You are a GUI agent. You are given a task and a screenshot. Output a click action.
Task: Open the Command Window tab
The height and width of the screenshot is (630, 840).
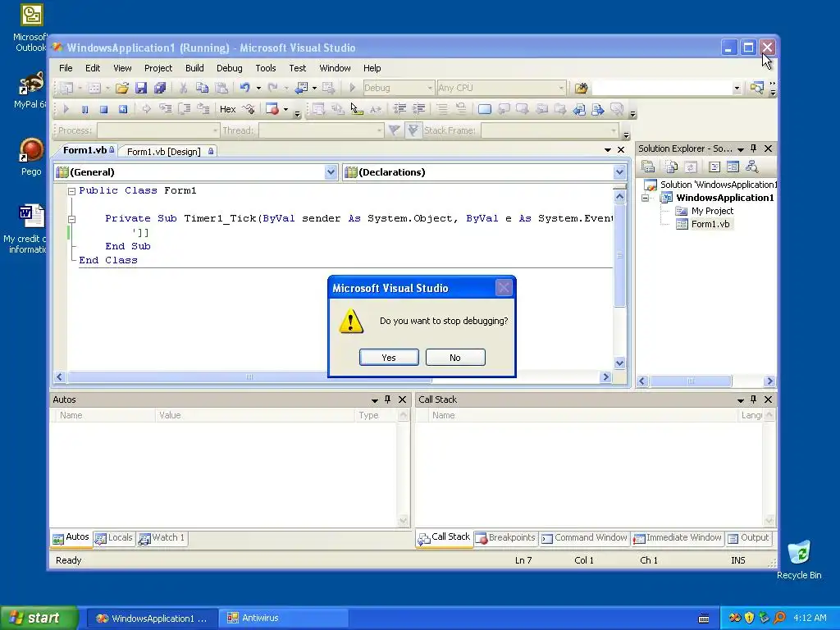click(x=584, y=538)
